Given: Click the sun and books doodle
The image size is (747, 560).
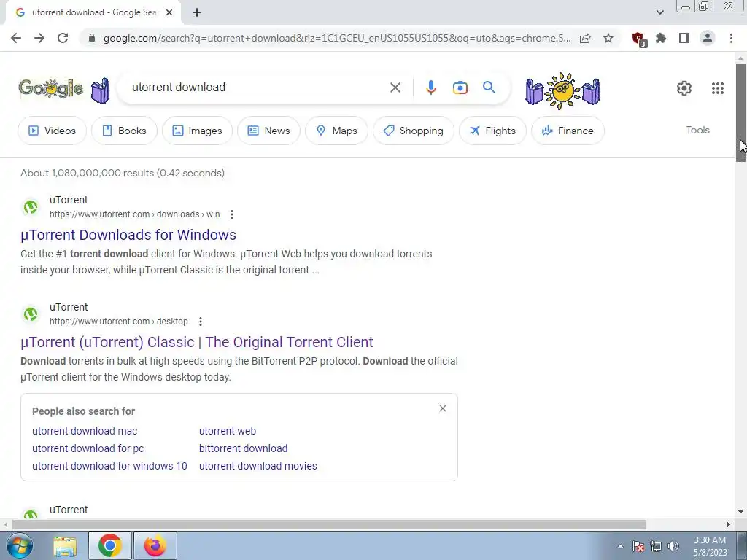Looking at the screenshot, I should click(562, 90).
